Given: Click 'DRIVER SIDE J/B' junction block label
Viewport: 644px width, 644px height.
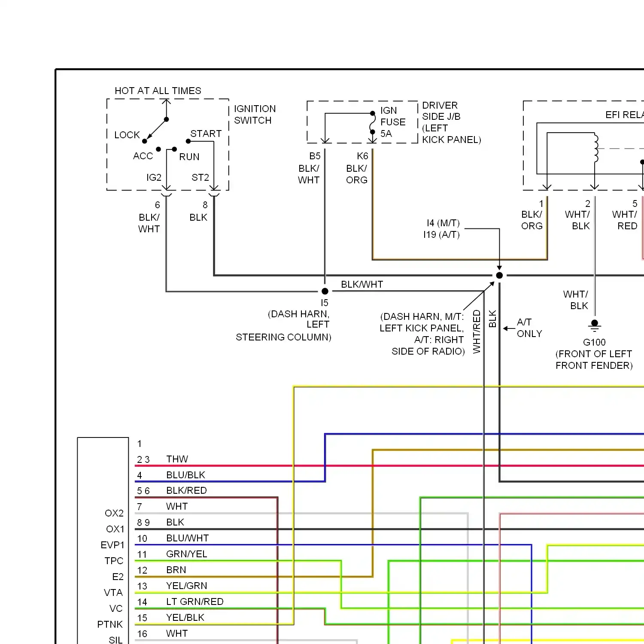Looking at the screenshot, I should pos(441,111).
